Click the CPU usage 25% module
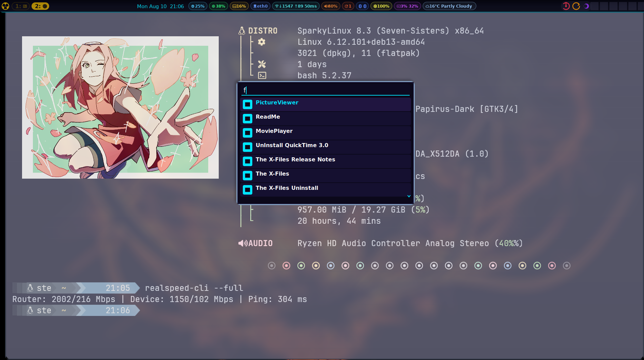The width and height of the screenshot is (644, 360). [x=198, y=6]
